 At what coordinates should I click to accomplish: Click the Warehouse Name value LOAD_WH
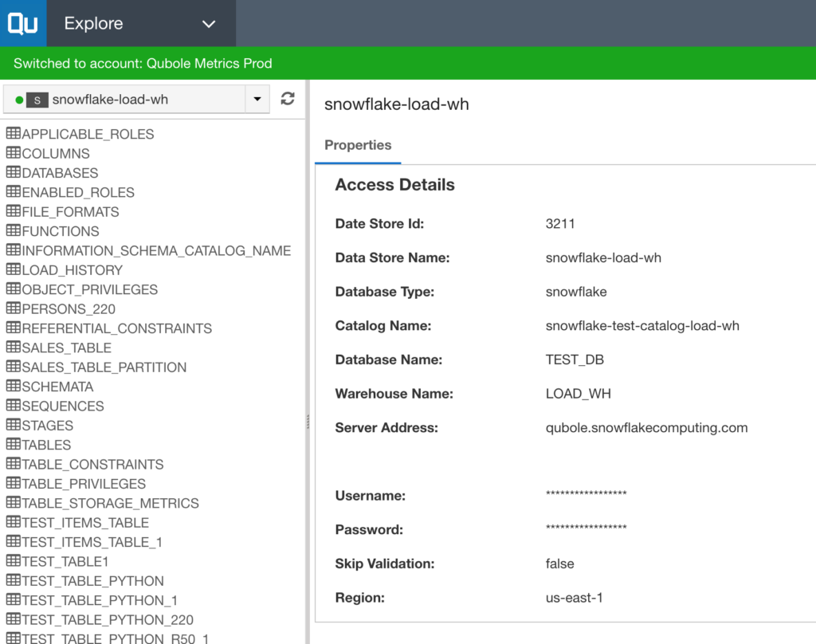pyautogui.click(x=579, y=394)
